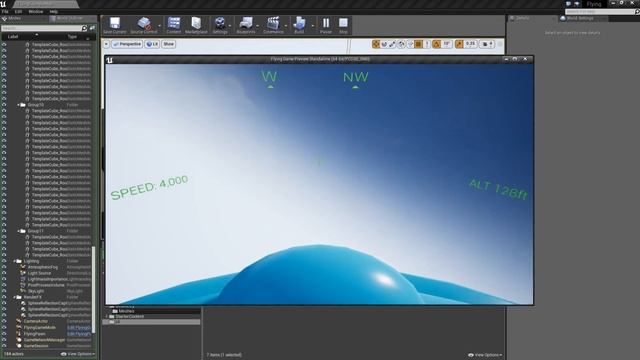640x360 pixels.
Task: Open World Outliner View Options
Action: tap(78, 354)
